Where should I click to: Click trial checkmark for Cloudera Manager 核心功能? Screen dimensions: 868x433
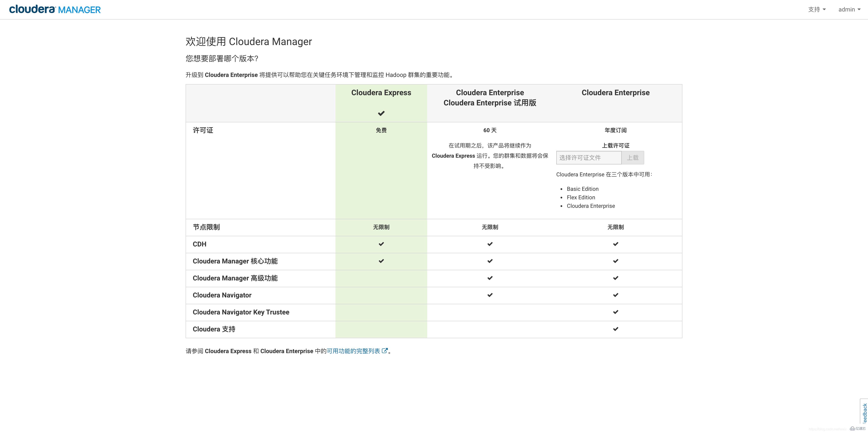[x=490, y=261]
